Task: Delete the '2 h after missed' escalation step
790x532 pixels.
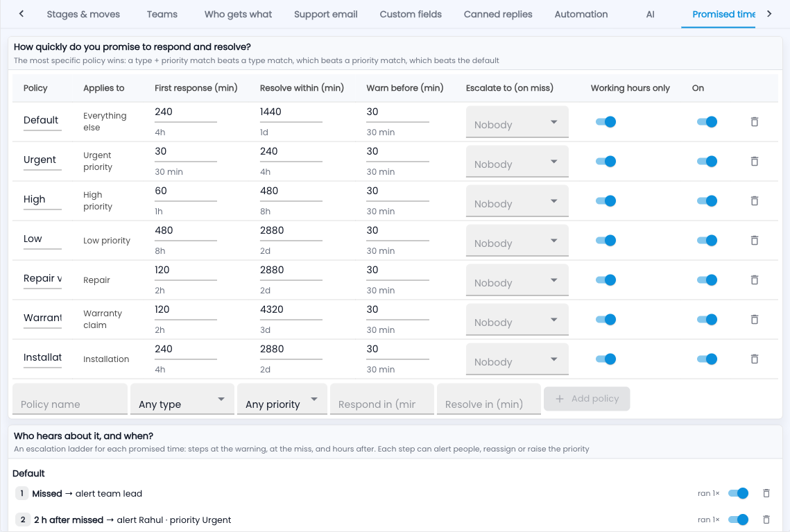Action: tap(766, 520)
